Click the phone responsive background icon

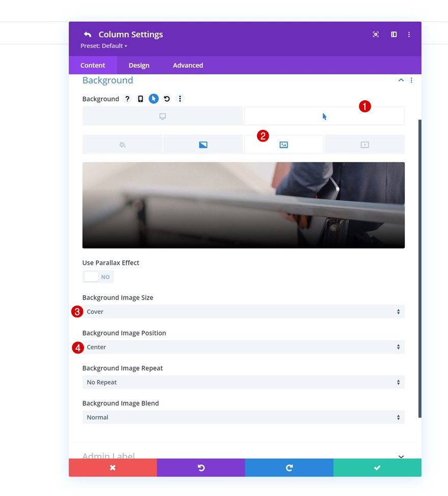coord(141,99)
